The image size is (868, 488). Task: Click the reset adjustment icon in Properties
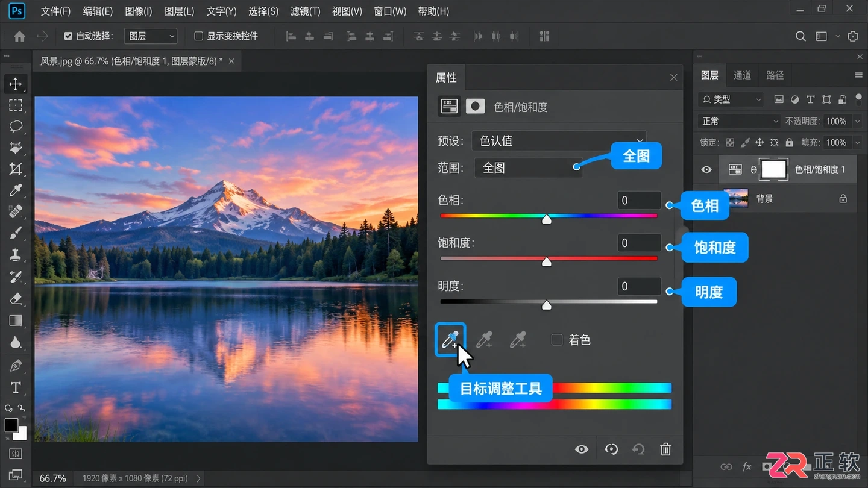[638, 449]
